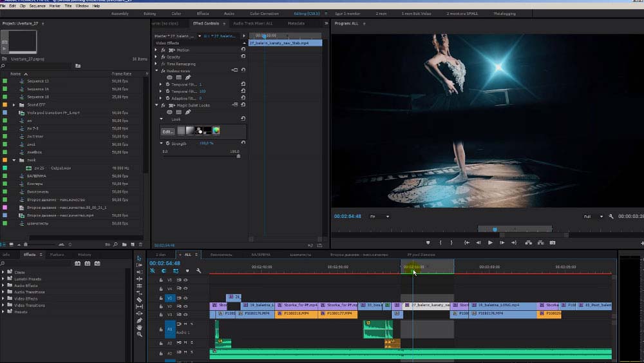Select the Hand tool

pos(139,328)
